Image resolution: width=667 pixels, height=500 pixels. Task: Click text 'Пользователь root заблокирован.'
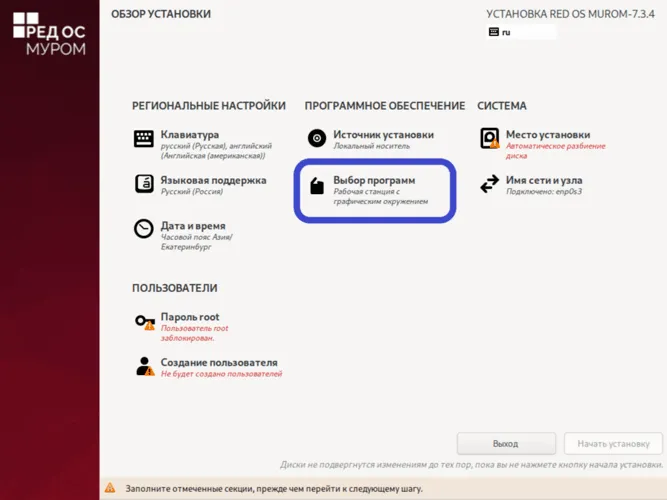tap(194, 333)
